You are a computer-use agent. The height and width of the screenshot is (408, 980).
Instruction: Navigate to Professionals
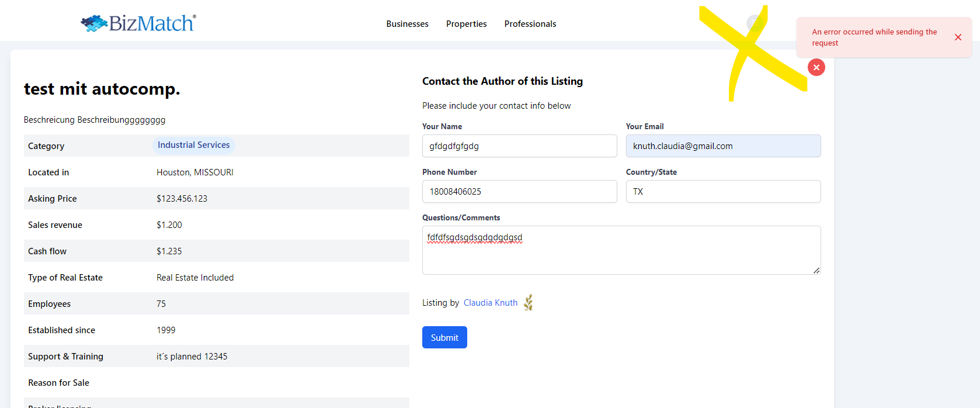pyautogui.click(x=530, y=24)
